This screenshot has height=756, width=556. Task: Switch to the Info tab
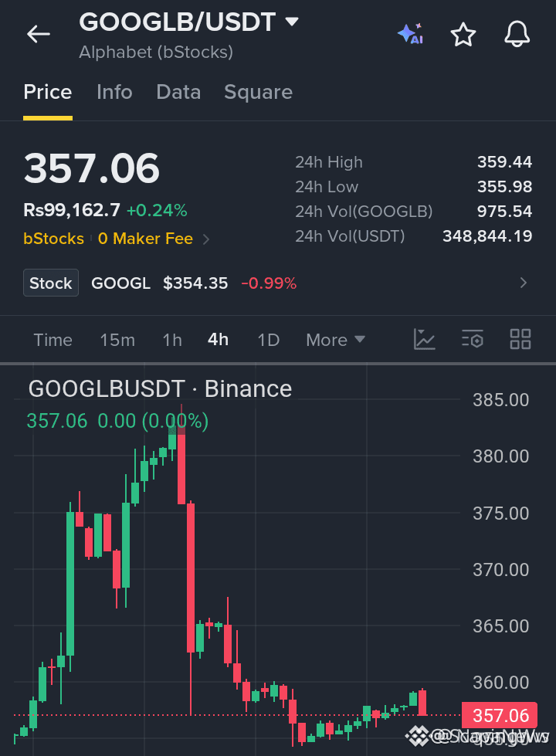(114, 92)
